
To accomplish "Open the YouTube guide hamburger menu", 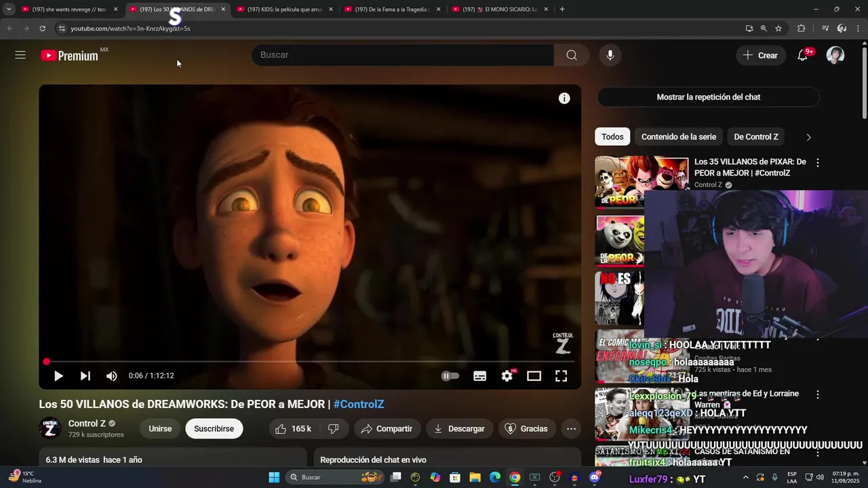I will [20, 55].
